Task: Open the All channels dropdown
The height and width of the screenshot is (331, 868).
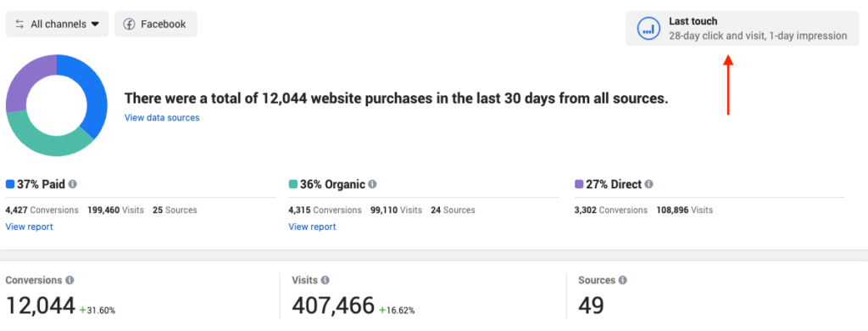Action: point(57,25)
